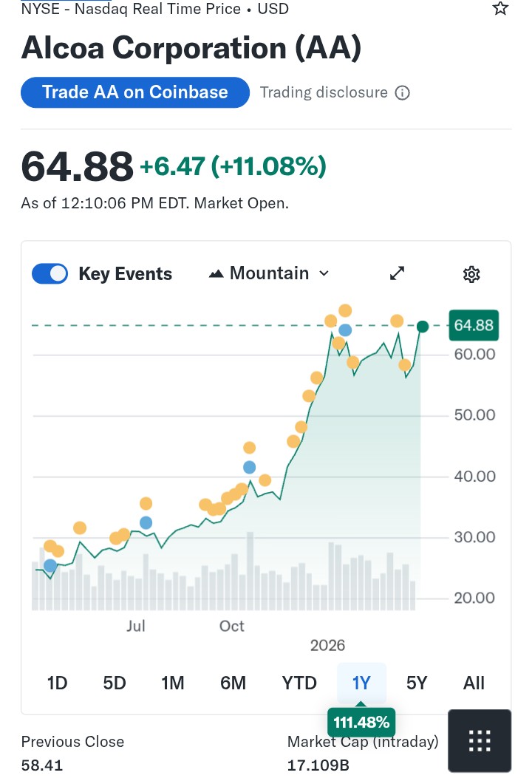This screenshot has height=778, width=532.
Task: Tap Trade AA on Coinbase button
Action: (135, 92)
